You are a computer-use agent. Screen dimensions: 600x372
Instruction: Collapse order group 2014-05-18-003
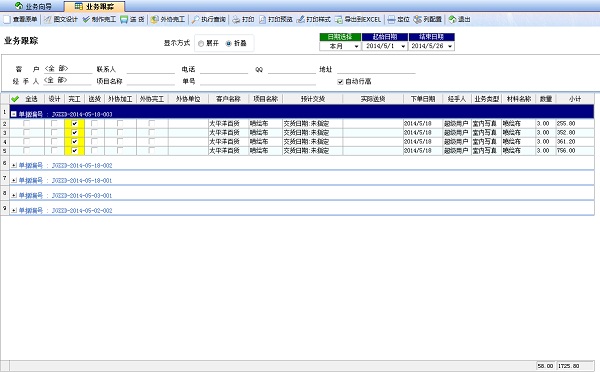click(x=14, y=114)
